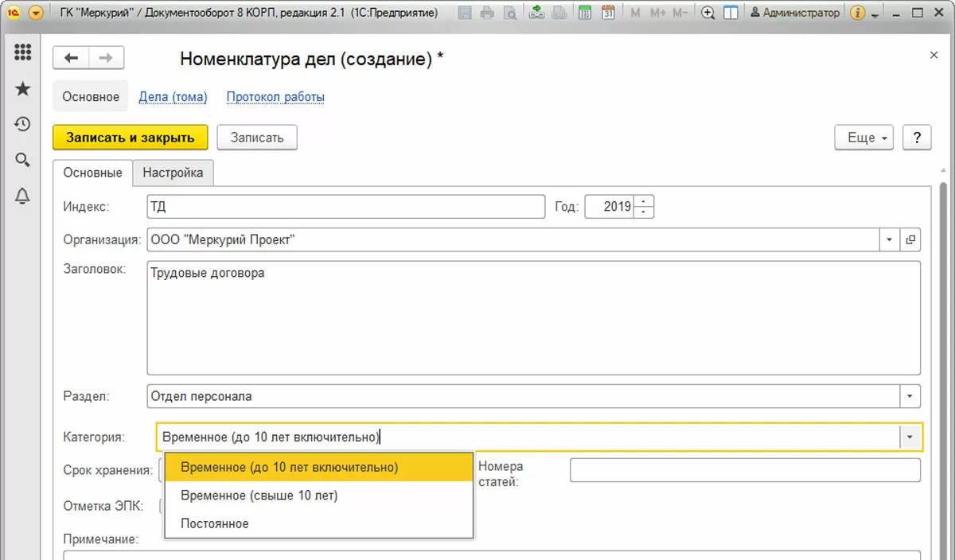Select the Постоянное option
955x560 pixels.
tap(318, 523)
